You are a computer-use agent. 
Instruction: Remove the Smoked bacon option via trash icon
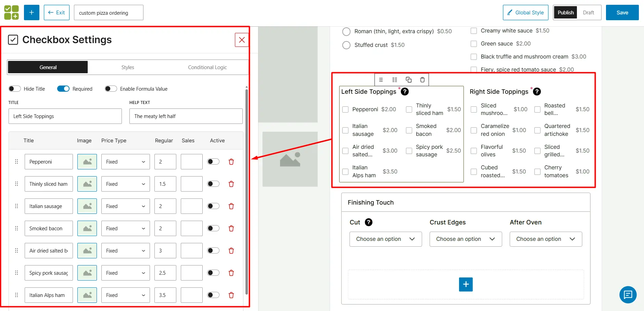point(231,228)
